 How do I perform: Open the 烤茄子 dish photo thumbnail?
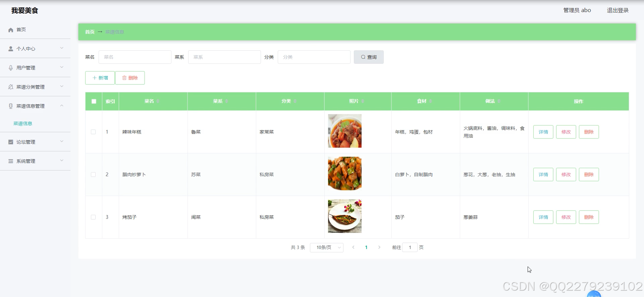pos(344,216)
